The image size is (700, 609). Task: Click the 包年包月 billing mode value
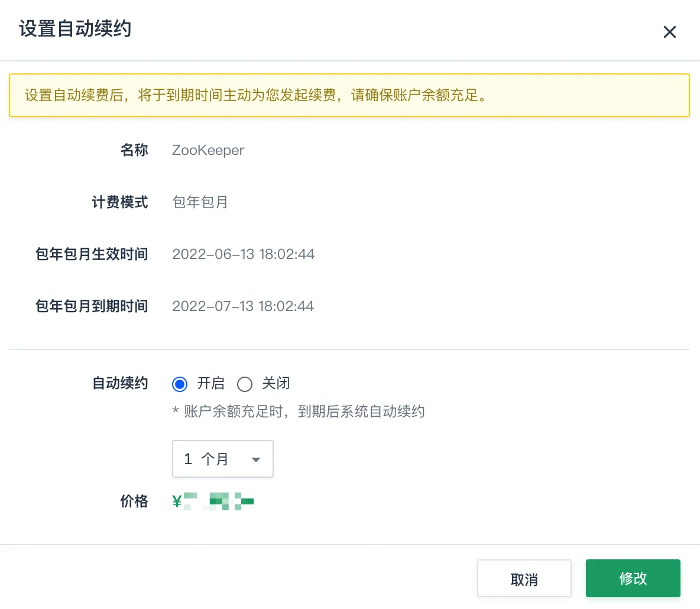coord(200,202)
